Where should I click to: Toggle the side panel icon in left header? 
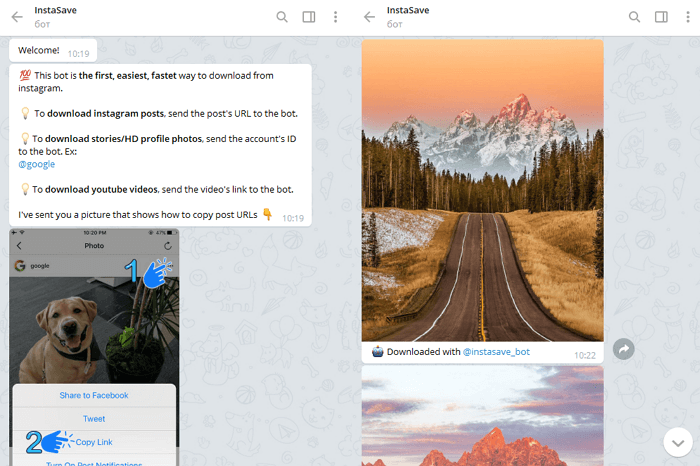[308, 17]
